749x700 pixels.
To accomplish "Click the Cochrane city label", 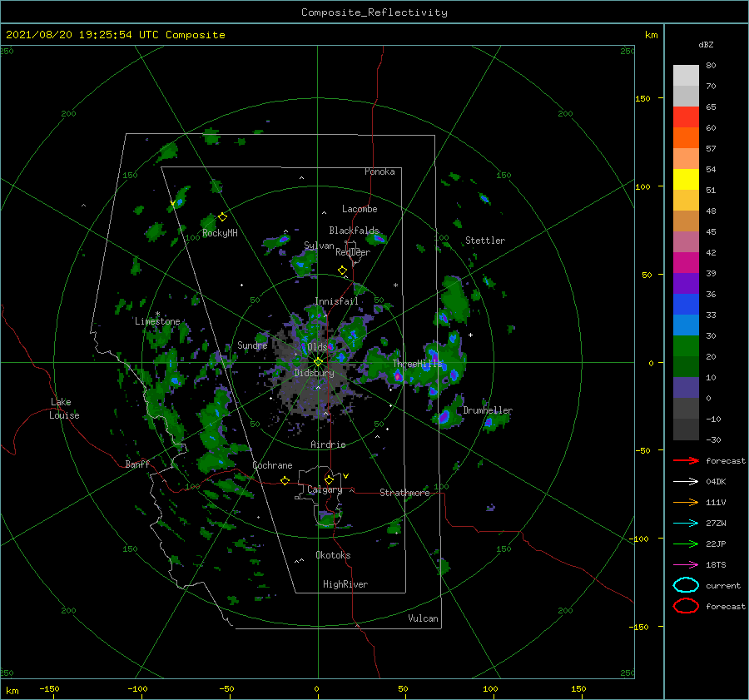I will point(272,465).
